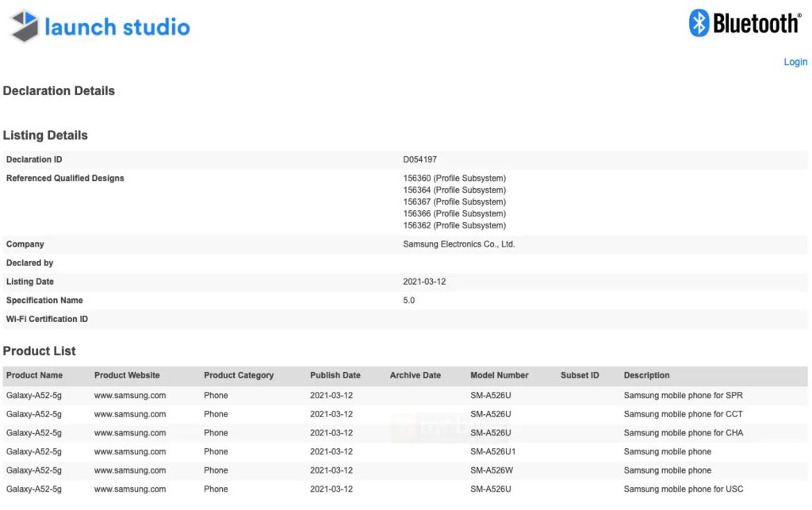Screen dimensions: 812x510
Task: Click the Model Number column header
Action: (500, 375)
